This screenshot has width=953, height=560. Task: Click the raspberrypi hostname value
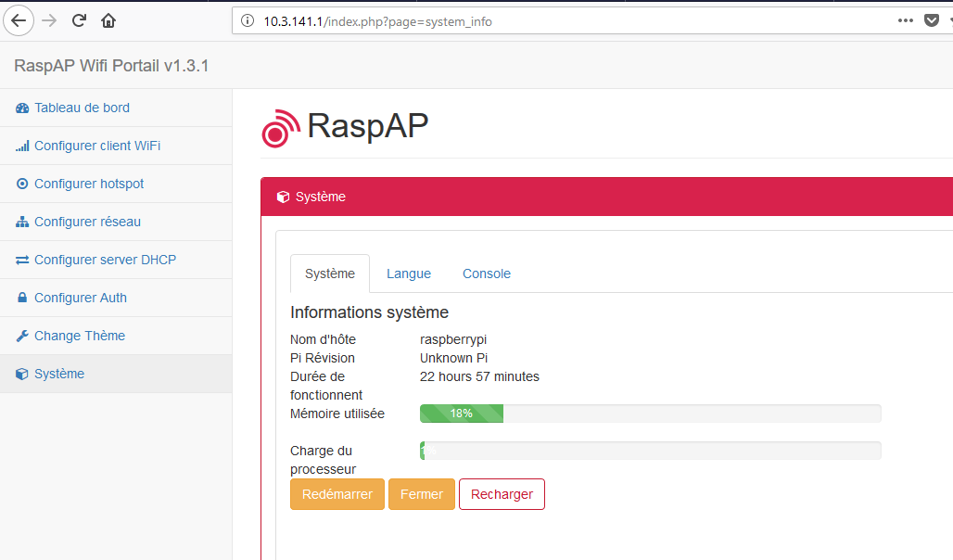point(453,339)
